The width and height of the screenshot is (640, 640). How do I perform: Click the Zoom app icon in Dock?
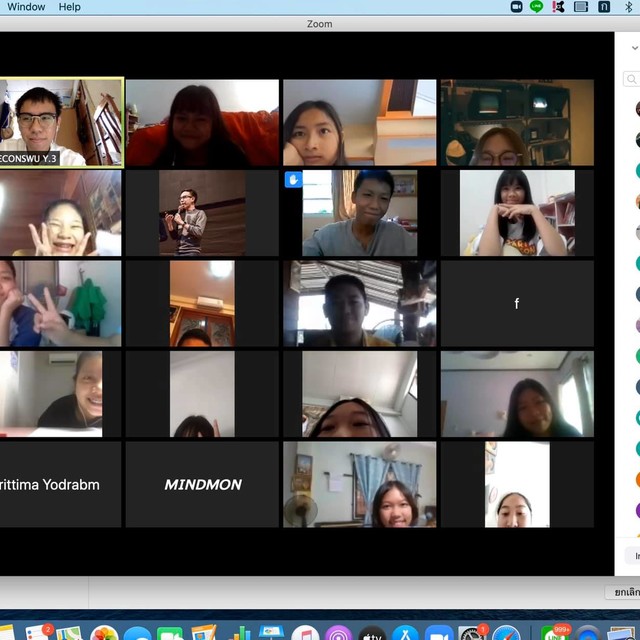pyautogui.click(x=439, y=633)
